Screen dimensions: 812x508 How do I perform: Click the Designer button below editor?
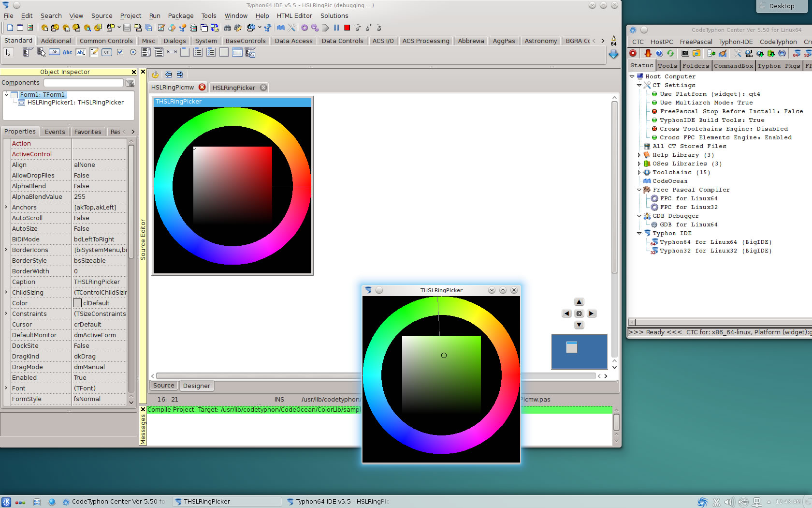coord(197,386)
